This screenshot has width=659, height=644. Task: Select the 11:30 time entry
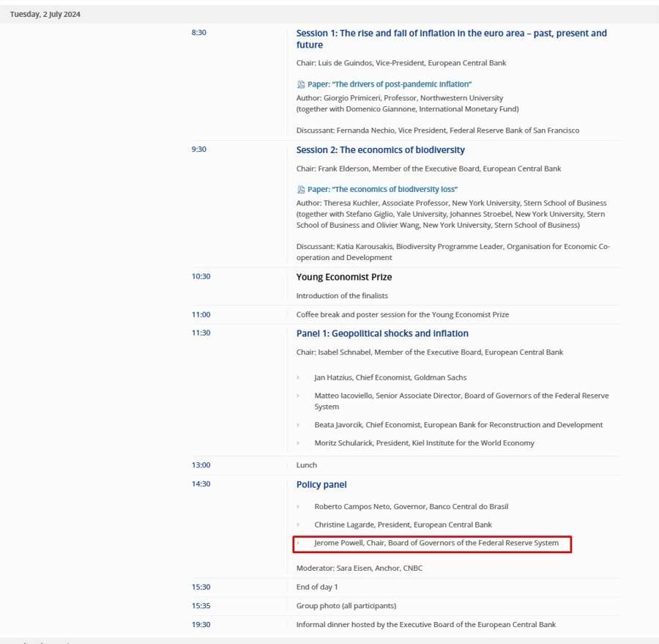[x=201, y=333]
